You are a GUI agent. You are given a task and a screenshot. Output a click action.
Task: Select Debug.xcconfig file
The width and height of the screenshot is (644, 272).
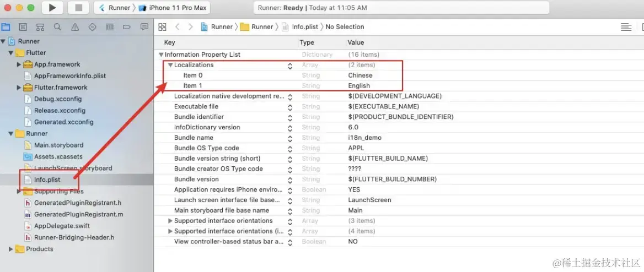58,99
